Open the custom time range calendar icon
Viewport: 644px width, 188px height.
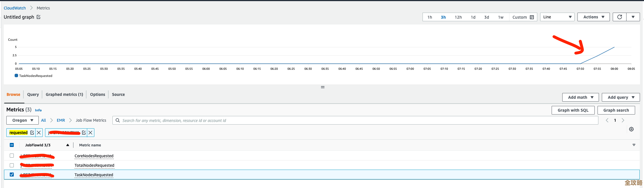(x=532, y=17)
